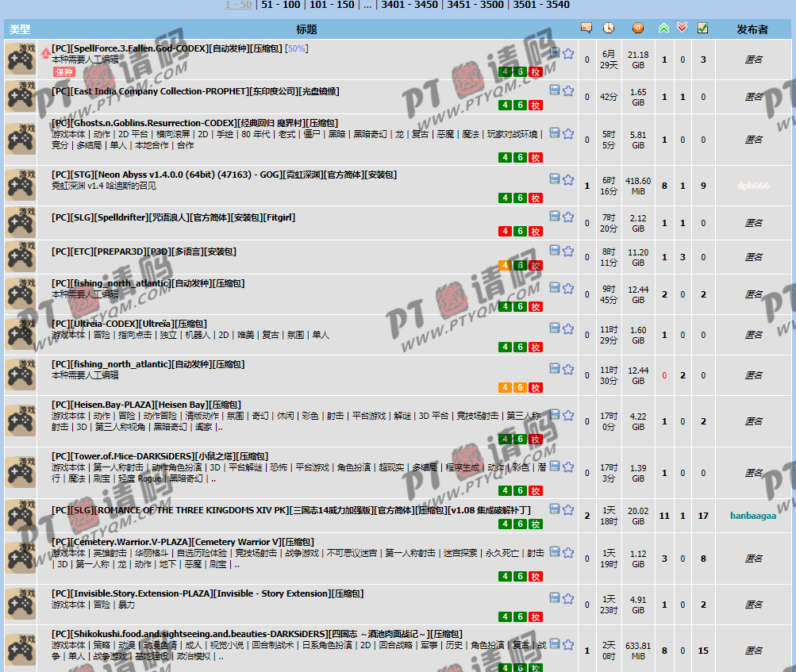Download SpellForce.3.Fallen.God torrent icon
Image resolution: width=796 pixels, height=672 pixels.
click(x=555, y=53)
